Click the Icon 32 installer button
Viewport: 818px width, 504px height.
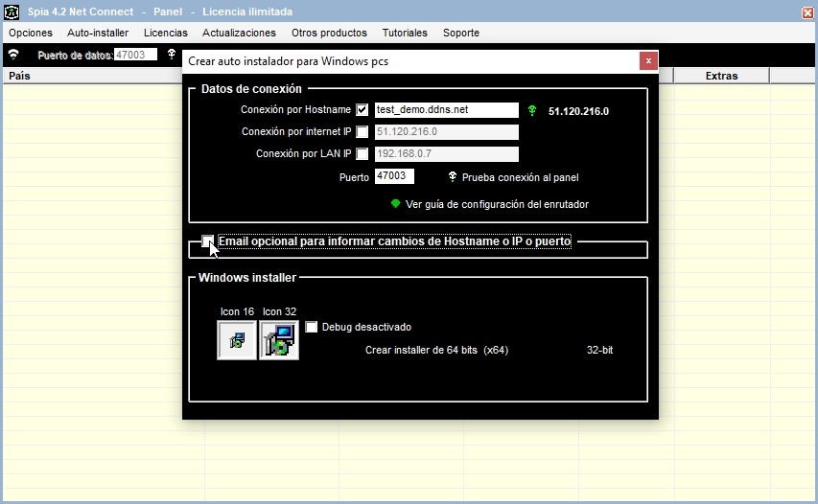coord(279,340)
